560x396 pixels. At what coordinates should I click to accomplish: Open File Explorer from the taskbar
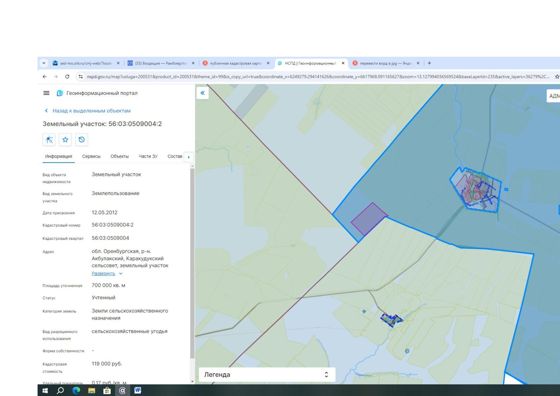point(91,391)
